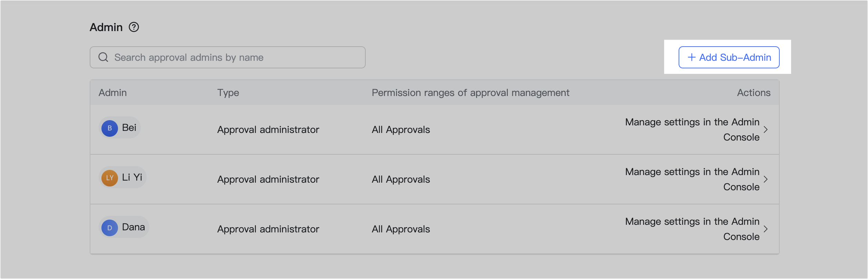
Task: Select Dana's avatar icon
Action: coord(110,227)
